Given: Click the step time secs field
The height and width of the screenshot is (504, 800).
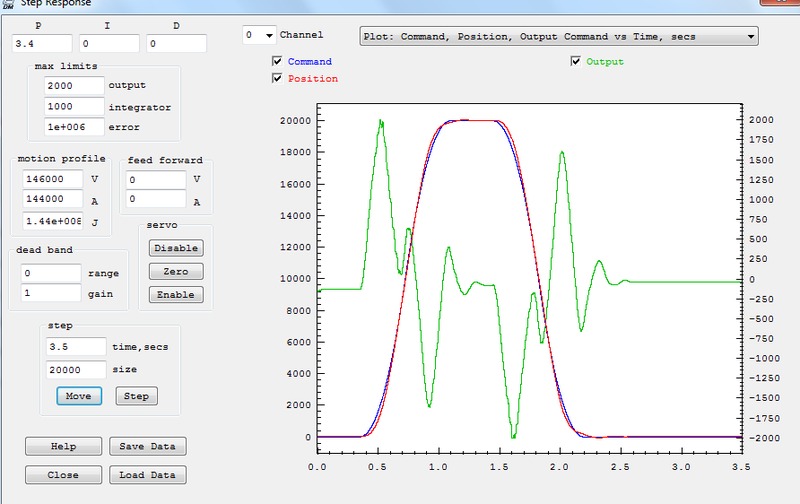Looking at the screenshot, I should (75, 346).
